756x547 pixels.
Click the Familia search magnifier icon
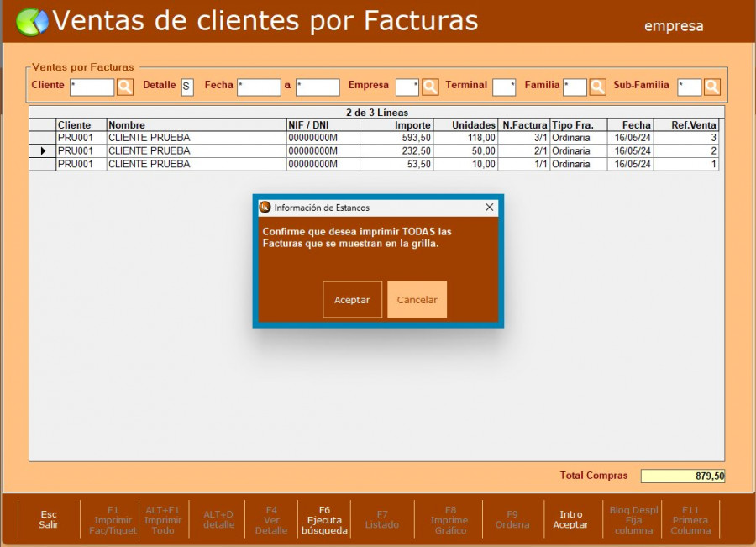(597, 87)
